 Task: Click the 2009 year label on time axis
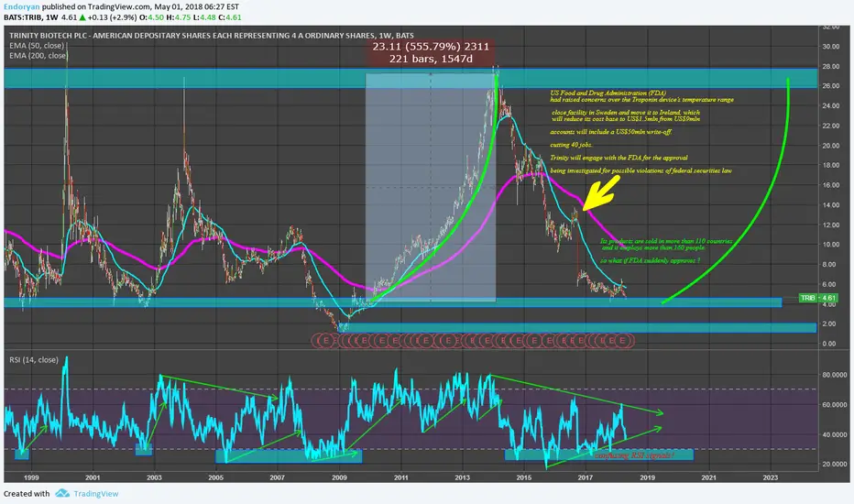point(339,477)
